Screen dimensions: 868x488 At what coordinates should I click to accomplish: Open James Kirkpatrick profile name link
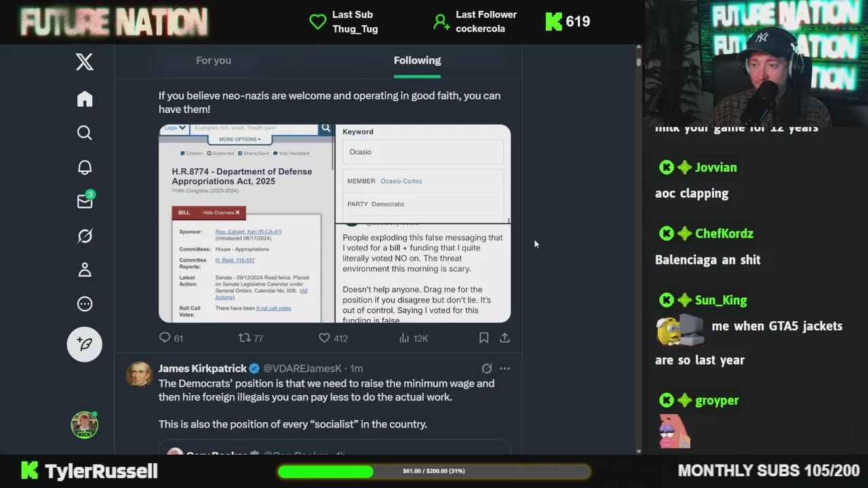click(x=202, y=368)
